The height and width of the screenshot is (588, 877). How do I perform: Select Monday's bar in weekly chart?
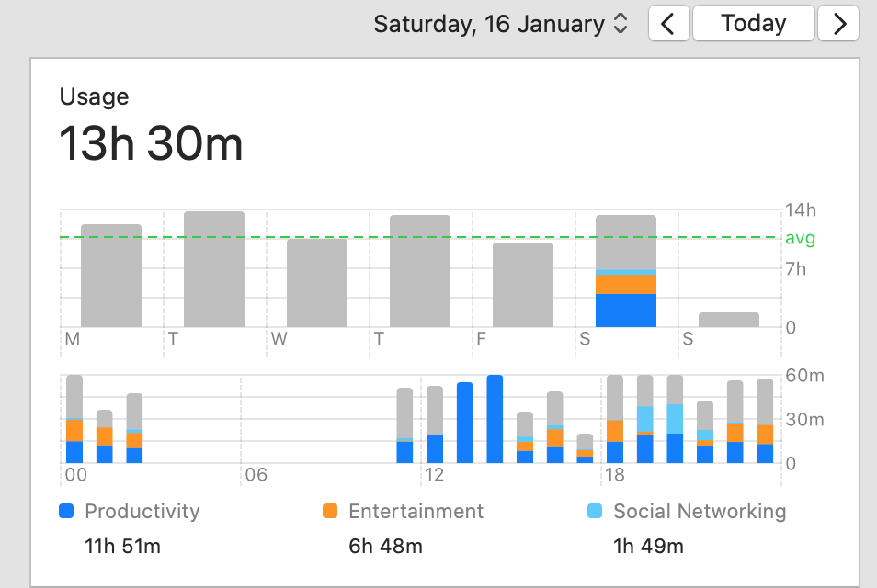coord(111,276)
